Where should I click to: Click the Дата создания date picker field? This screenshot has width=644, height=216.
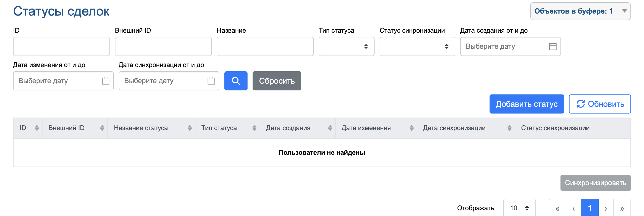[510, 46]
